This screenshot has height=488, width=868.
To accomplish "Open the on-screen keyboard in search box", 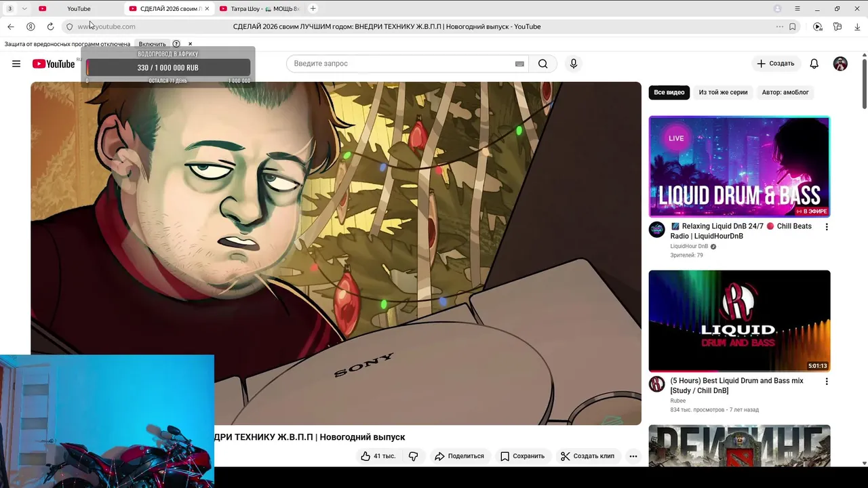I will tap(519, 64).
